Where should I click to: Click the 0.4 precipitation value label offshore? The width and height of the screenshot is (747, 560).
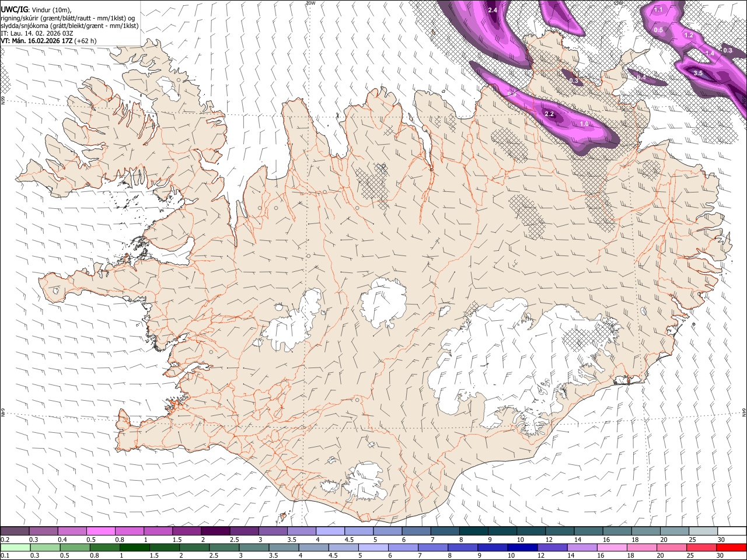tap(641, 77)
